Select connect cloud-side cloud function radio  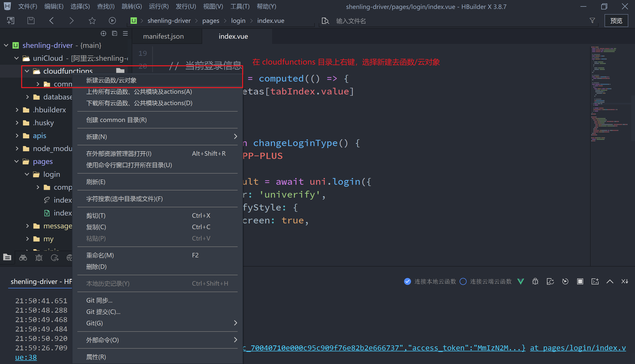pyautogui.click(x=463, y=281)
